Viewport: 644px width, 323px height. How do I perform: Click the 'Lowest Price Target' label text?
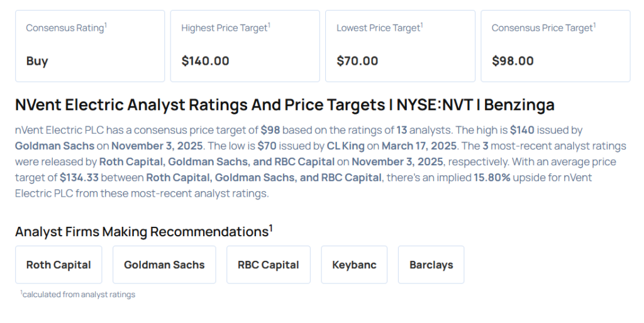coord(378,28)
